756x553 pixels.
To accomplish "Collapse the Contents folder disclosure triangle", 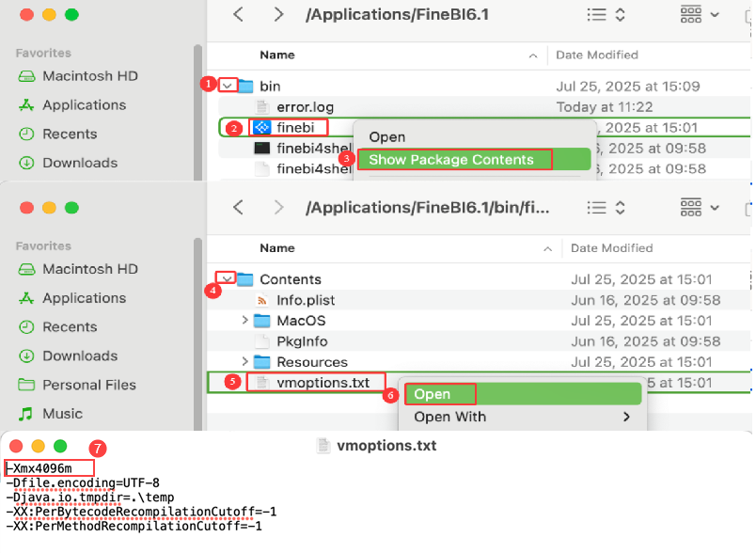I will (x=227, y=278).
